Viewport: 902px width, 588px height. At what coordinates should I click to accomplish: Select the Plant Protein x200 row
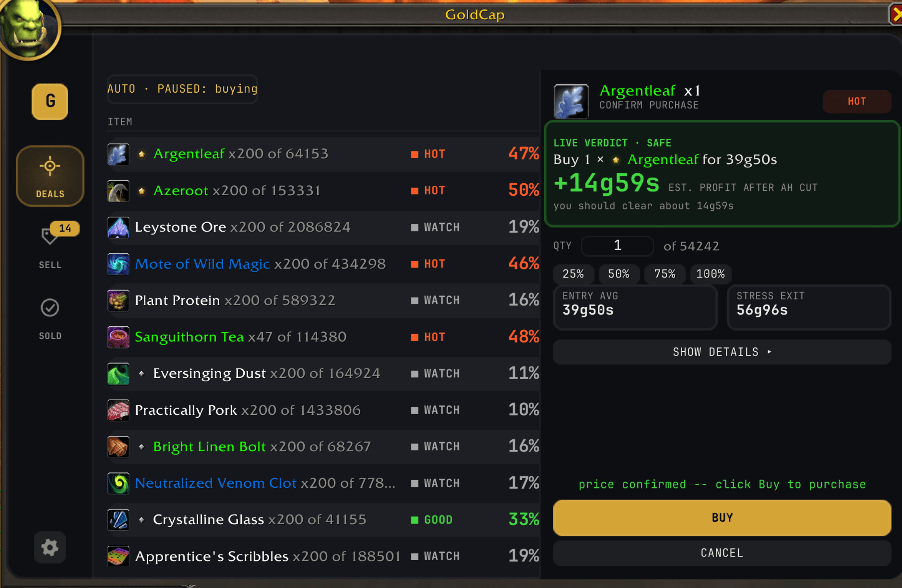coord(324,301)
